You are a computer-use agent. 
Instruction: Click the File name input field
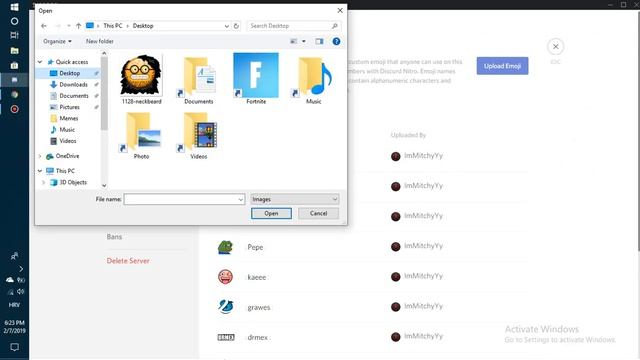pos(180,199)
